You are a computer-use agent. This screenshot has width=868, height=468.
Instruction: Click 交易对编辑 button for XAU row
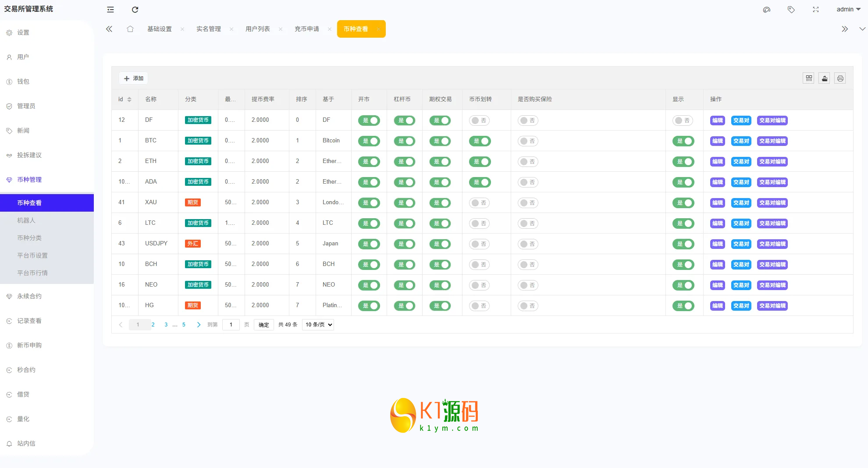pos(772,203)
